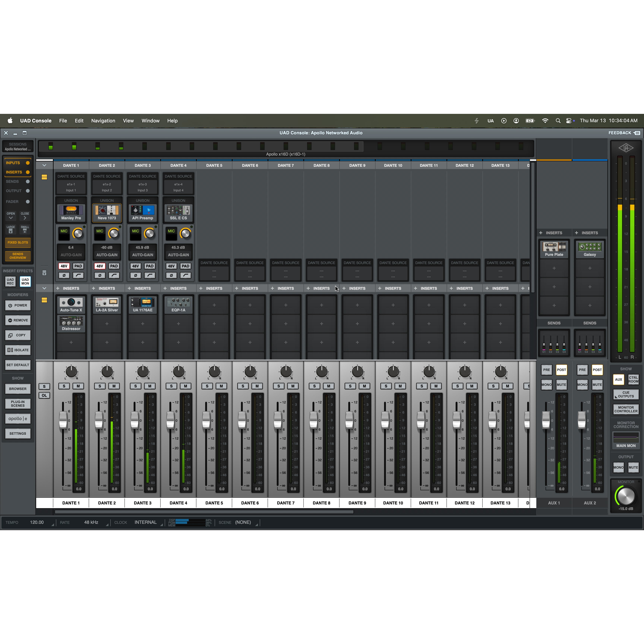Open the SETTINGS button
The width and height of the screenshot is (644, 644).
pos(18,434)
